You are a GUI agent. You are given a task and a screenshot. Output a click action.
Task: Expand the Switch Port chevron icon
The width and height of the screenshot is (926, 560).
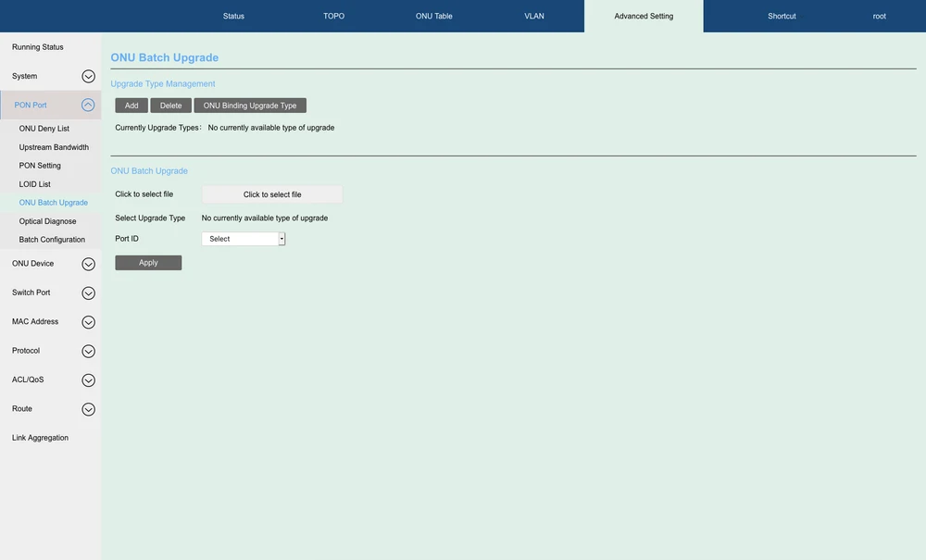point(88,293)
